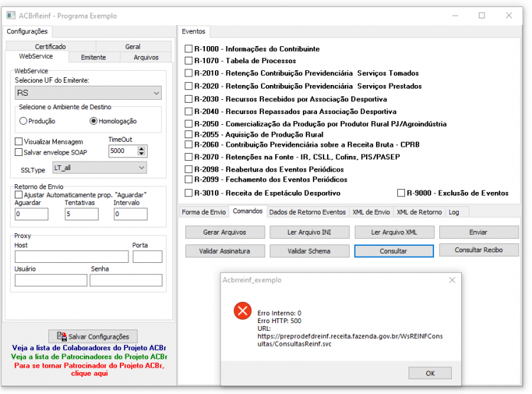Open the Forma de Envio tab

(x=204, y=213)
